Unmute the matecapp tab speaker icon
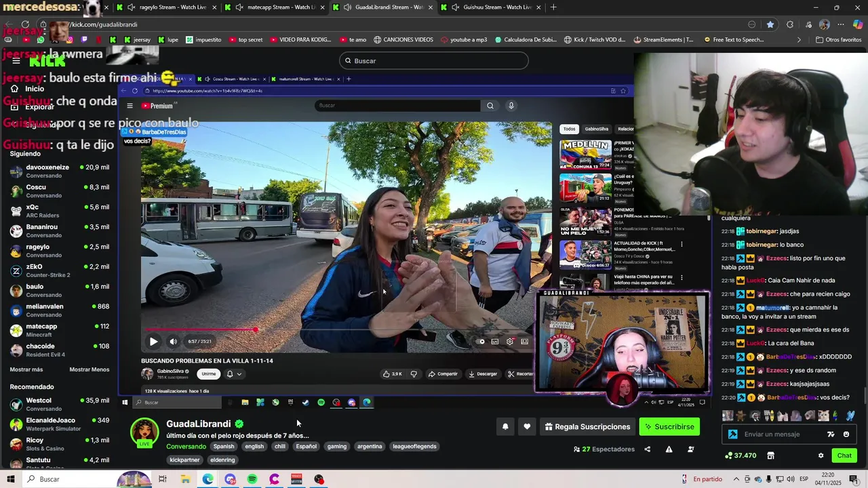Image resolution: width=868 pixels, height=488 pixels. pos(239,7)
